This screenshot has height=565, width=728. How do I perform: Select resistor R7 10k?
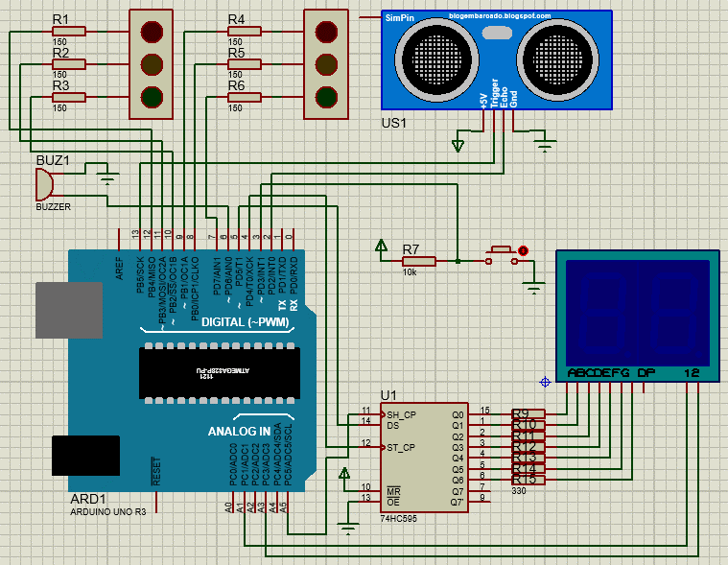419,261
